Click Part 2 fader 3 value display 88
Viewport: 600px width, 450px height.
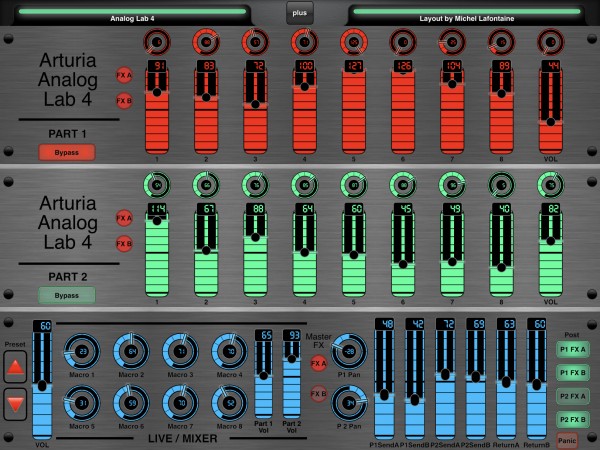click(x=255, y=209)
